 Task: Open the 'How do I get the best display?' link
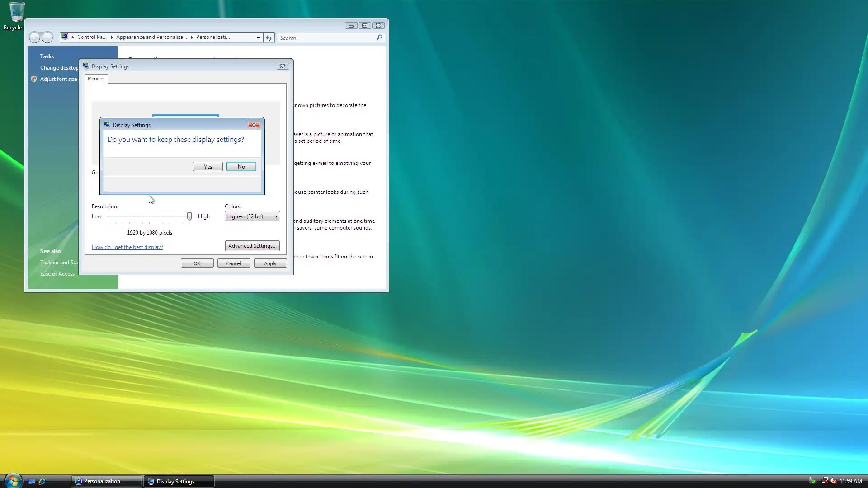click(127, 247)
